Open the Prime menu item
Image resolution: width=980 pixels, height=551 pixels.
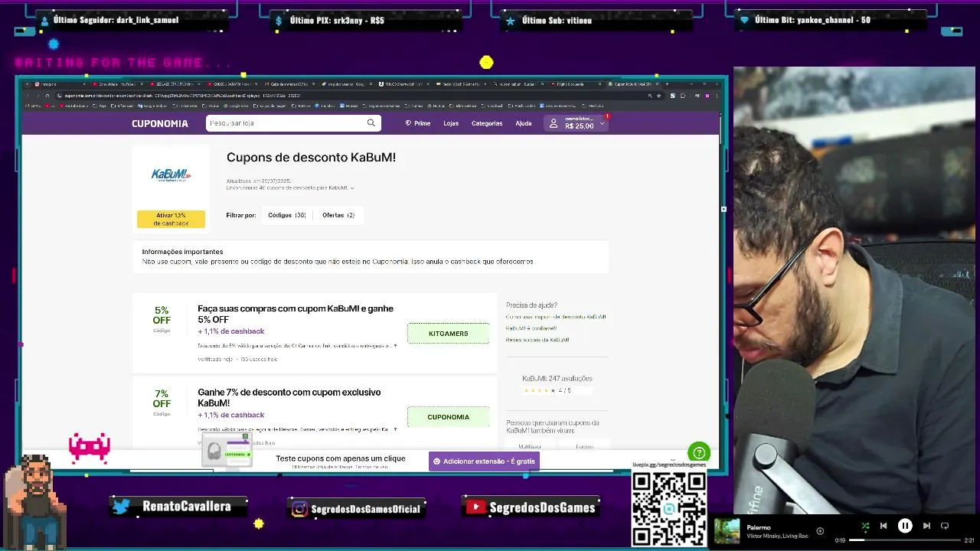point(418,123)
